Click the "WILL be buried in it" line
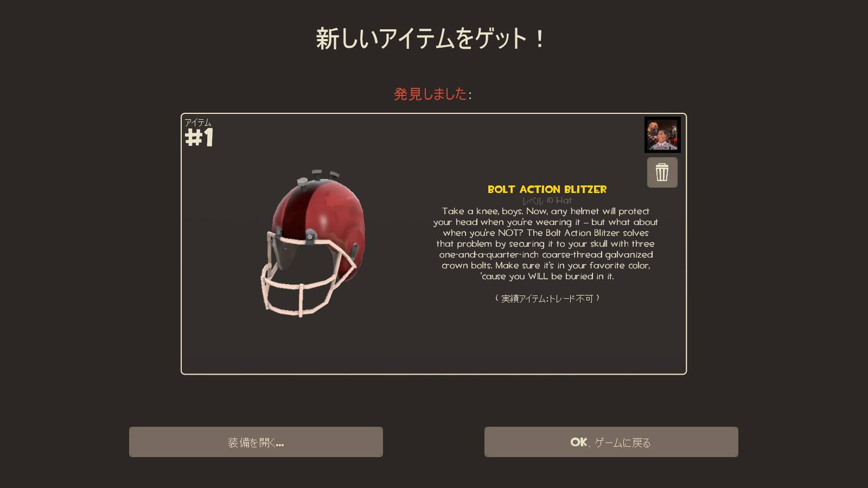 tap(547, 276)
